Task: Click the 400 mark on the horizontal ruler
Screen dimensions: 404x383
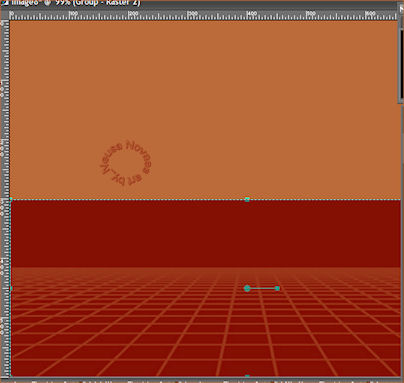Action: (x=252, y=14)
